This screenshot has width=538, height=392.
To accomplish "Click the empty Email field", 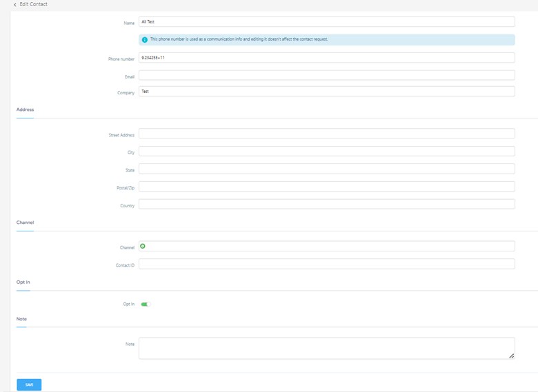I will click(327, 75).
